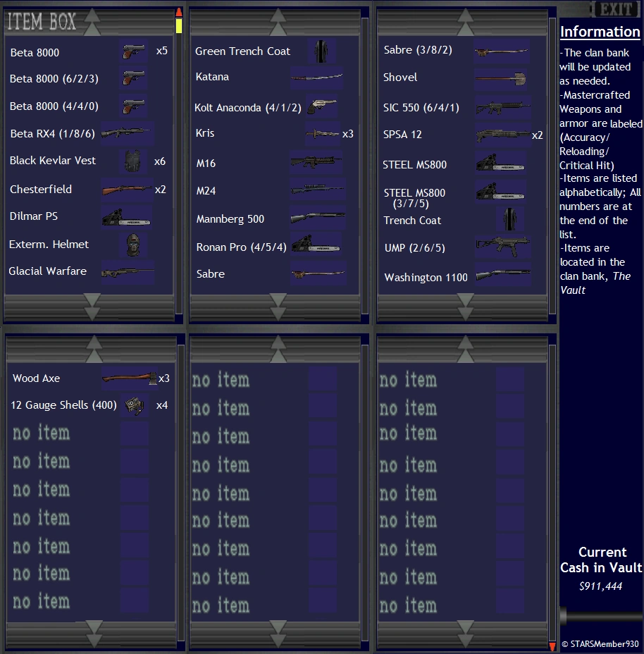The height and width of the screenshot is (654, 644).
Task: Click the Green Trench Coat icon
Action: (321, 51)
